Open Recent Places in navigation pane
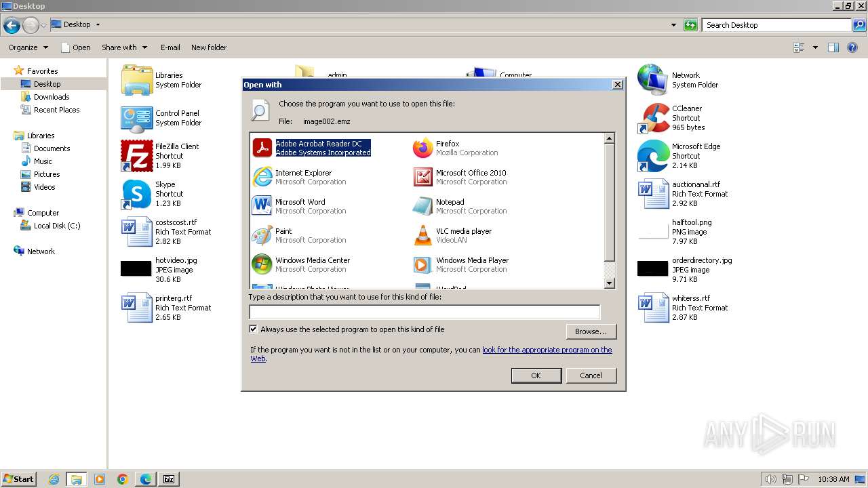This screenshot has width=868, height=488. pos(56,110)
